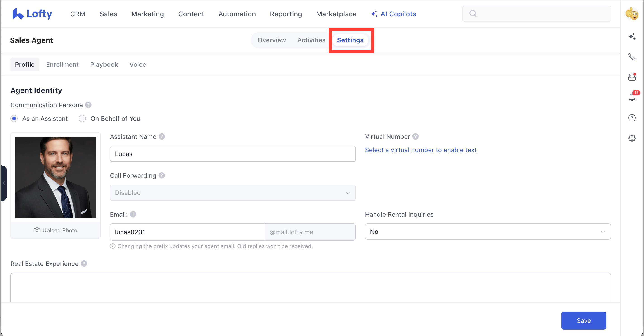Select the As an Assistant option
This screenshot has height=336, width=644.
tap(14, 118)
